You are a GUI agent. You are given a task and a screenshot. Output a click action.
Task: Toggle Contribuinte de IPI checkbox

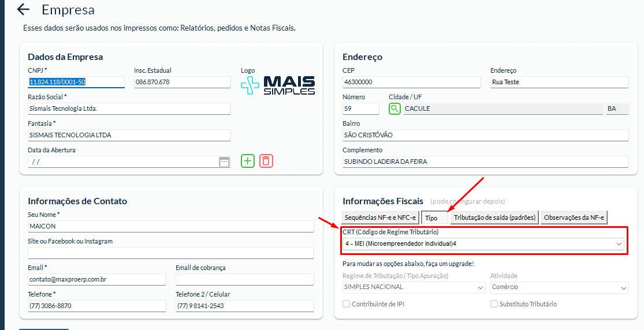347,304
